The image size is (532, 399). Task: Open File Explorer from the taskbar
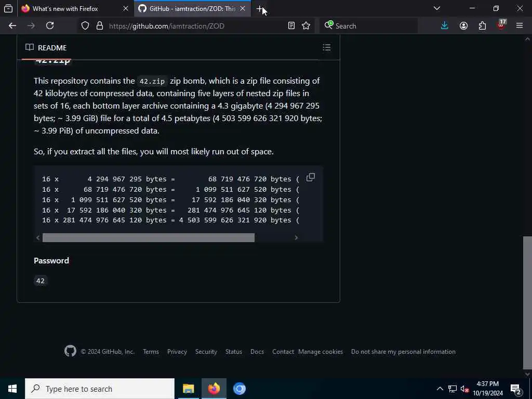[x=188, y=389]
